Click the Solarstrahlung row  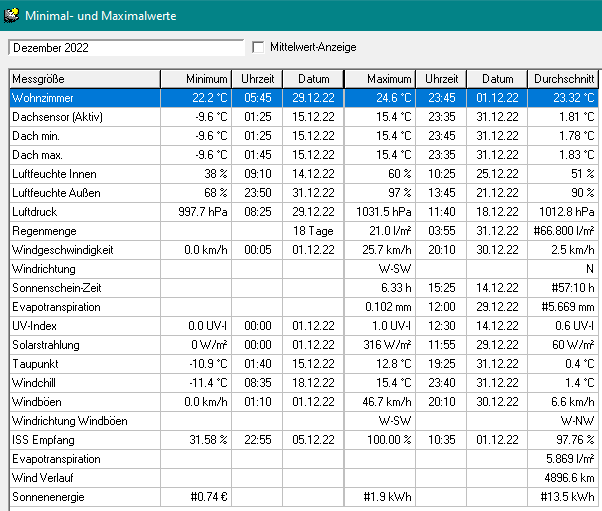point(84,345)
